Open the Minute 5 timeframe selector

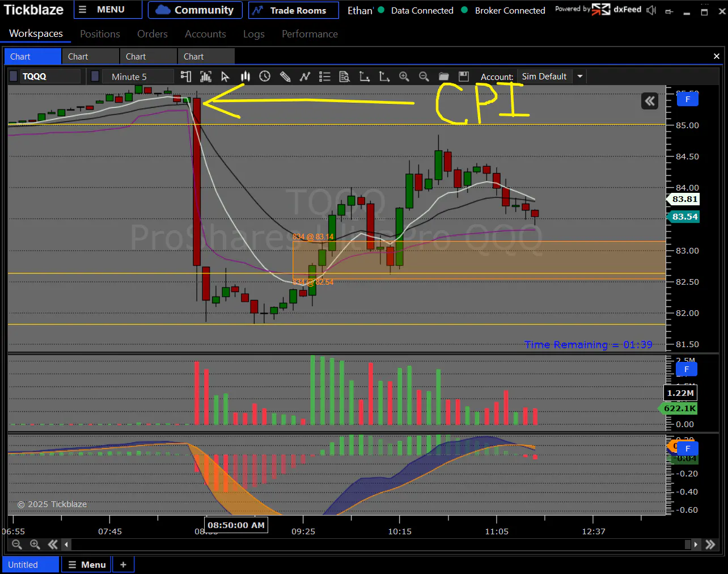click(137, 76)
